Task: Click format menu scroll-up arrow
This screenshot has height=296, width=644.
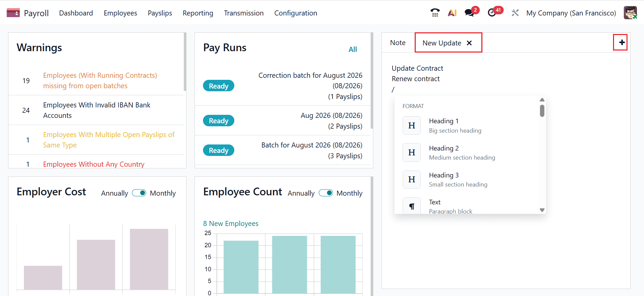Action: pyautogui.click(x=542, y=100)
